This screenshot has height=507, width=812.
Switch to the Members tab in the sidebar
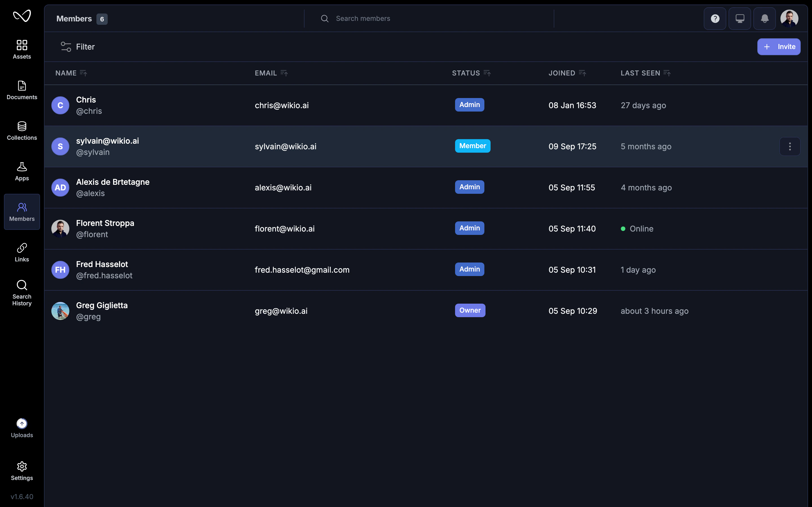click(21, 211)
